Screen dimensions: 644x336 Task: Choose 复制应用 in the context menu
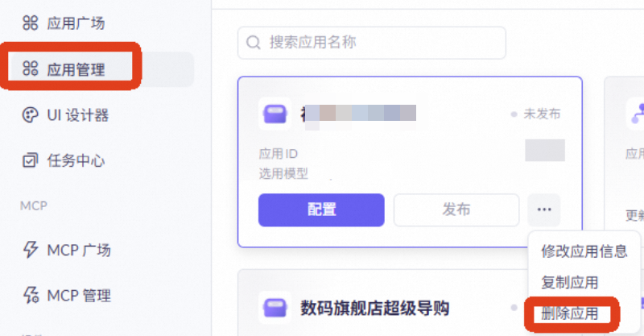(569, 283)
